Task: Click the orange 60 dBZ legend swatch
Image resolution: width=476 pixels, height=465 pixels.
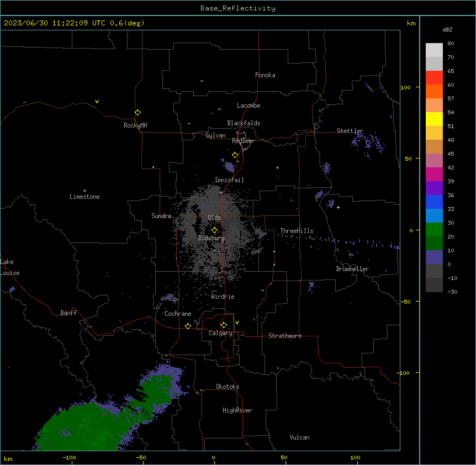Action: pos(434,91)
